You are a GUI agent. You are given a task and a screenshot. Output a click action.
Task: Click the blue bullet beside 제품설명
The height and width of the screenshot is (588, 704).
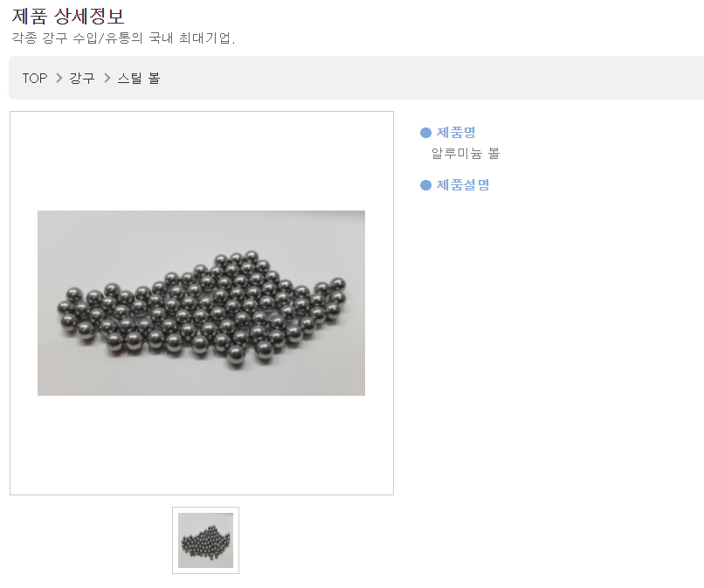(x=425, y=185)
